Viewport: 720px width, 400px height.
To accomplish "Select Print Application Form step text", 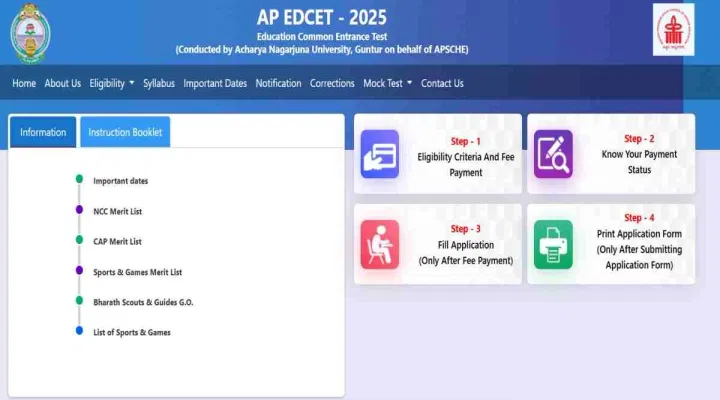I will point(639,249).
